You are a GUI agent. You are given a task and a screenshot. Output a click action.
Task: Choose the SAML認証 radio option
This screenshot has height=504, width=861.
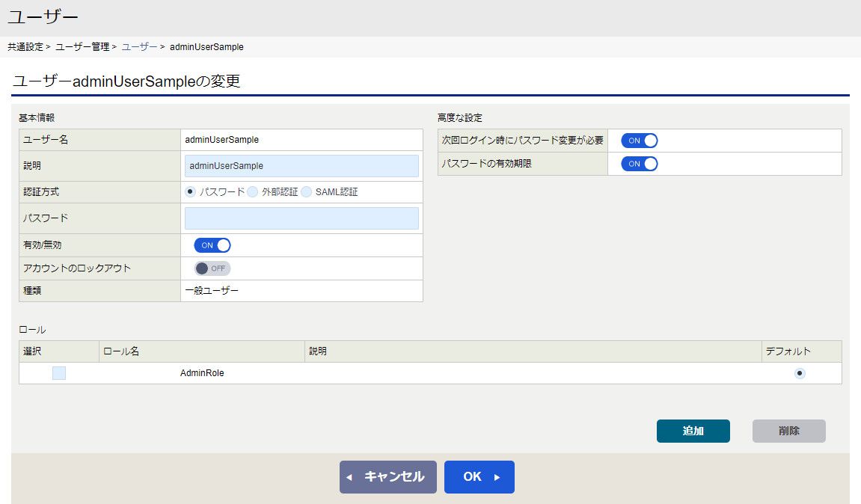tap(307, 191)
